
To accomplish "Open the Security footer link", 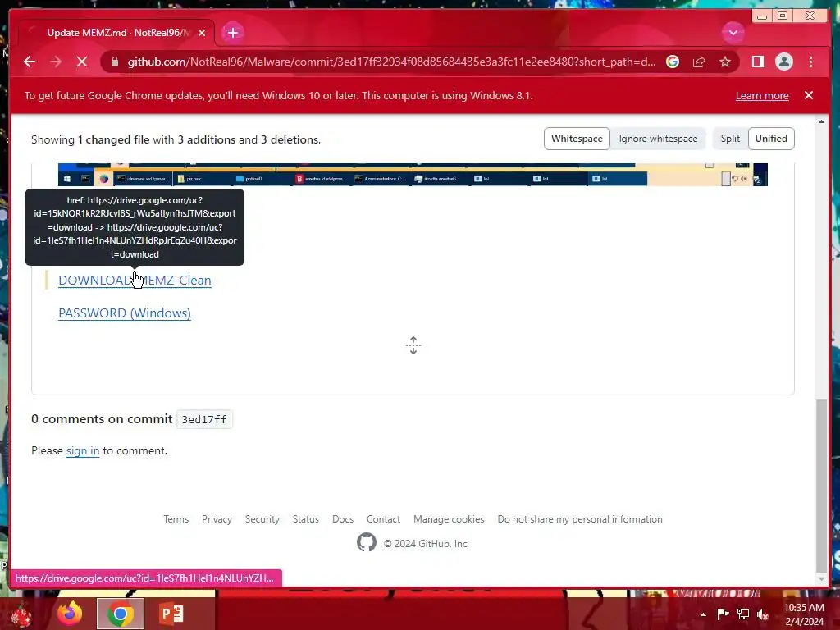I will [x=262, y=519].
